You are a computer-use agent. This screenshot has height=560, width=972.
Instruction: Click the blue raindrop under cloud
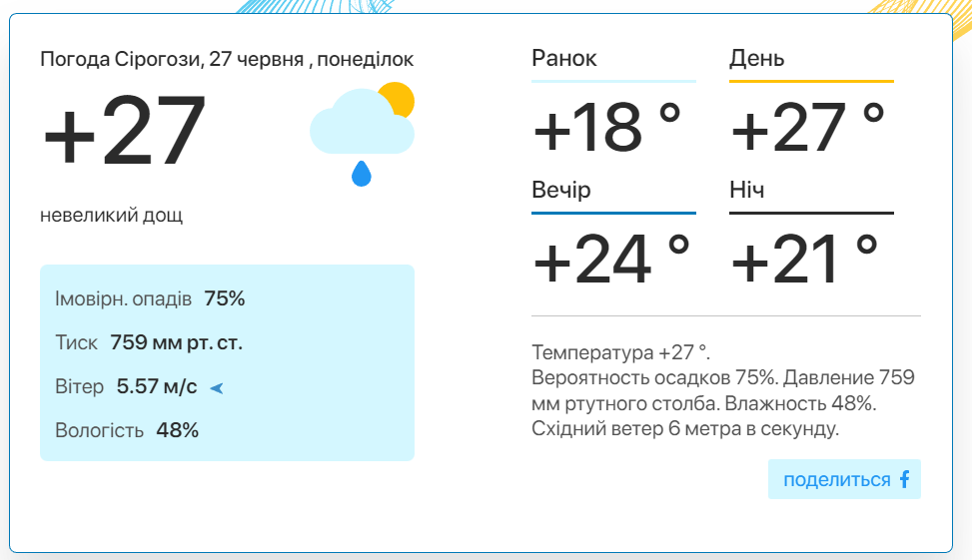click(x=362, y=174)
